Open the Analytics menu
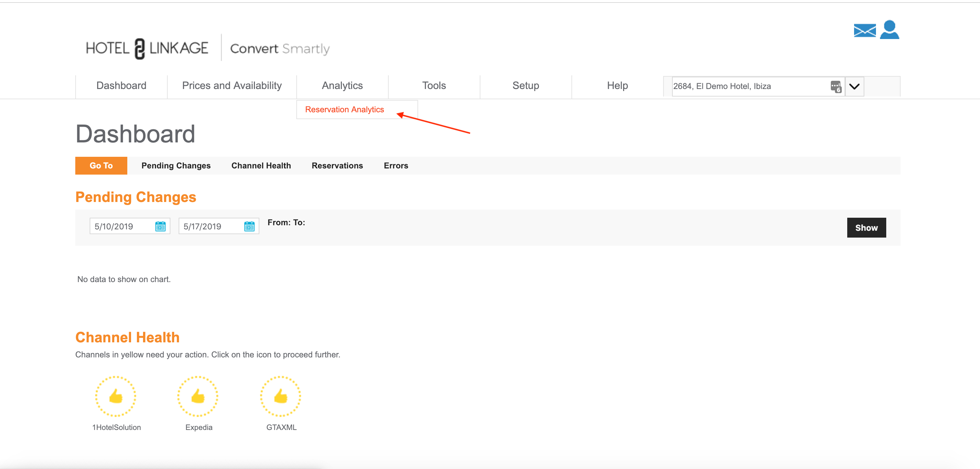 [342, 86]
